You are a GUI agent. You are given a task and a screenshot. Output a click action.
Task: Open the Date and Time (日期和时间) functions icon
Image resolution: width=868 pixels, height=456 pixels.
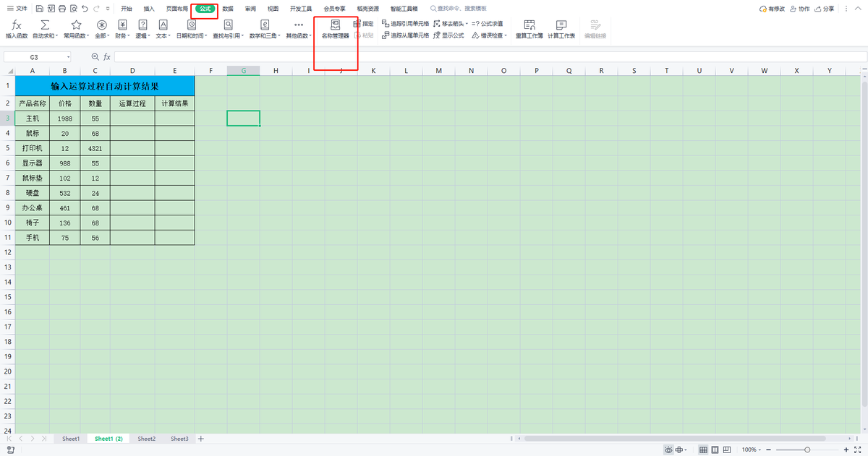pyautogui.click(x=192, y=25)
